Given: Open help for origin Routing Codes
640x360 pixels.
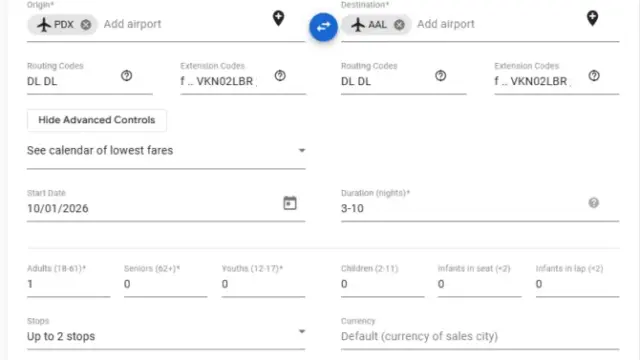Looking at the screenshot, I should point(127,76).
